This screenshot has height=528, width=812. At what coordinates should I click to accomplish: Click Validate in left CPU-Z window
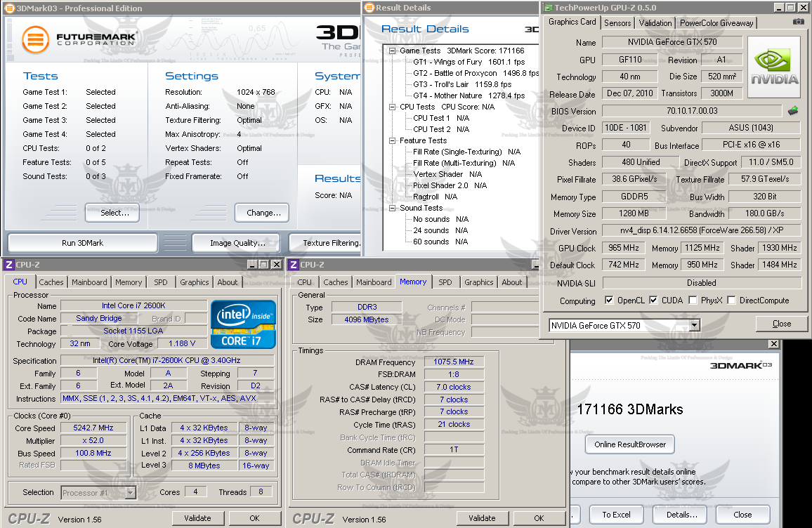[x=198, y=518]
